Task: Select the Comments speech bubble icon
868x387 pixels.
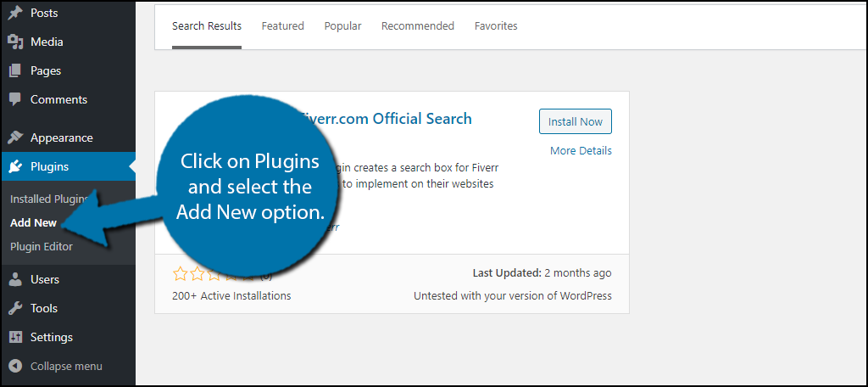Action: 15,100
